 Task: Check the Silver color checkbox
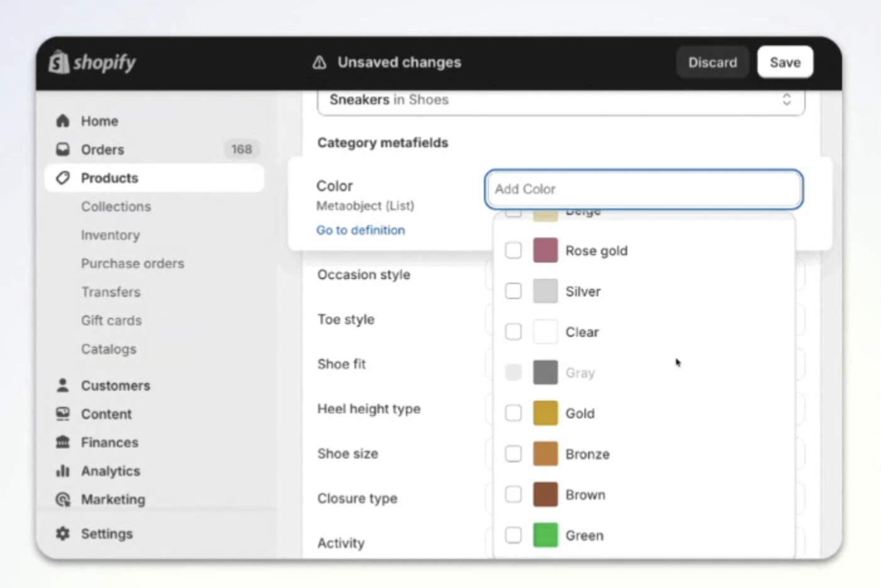point(513,291)
